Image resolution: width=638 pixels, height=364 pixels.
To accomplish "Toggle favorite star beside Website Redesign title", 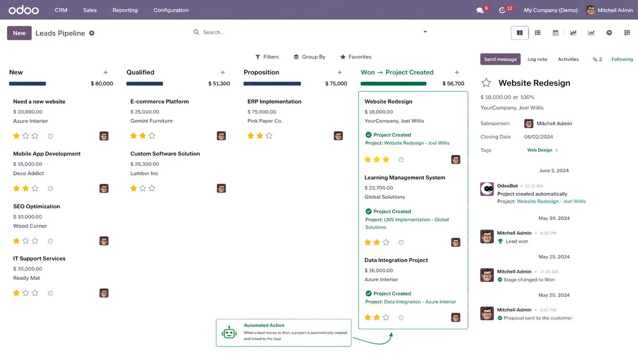I will (486, 83).
